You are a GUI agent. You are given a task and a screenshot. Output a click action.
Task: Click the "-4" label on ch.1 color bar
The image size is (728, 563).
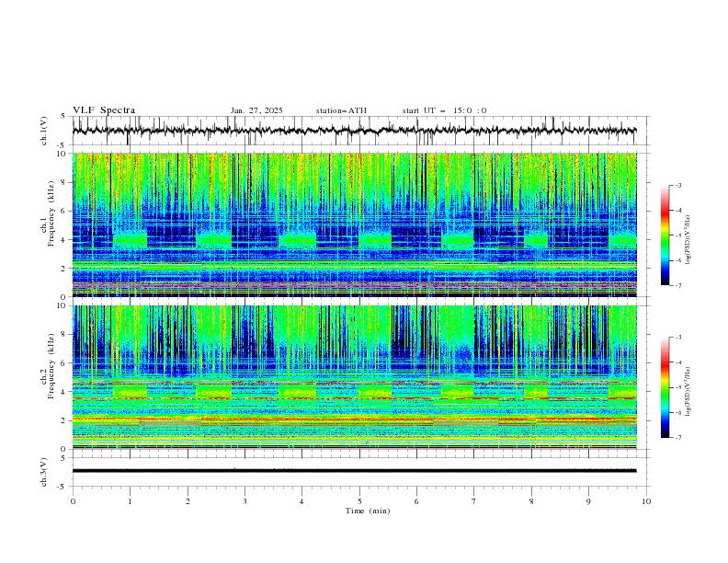678,211
